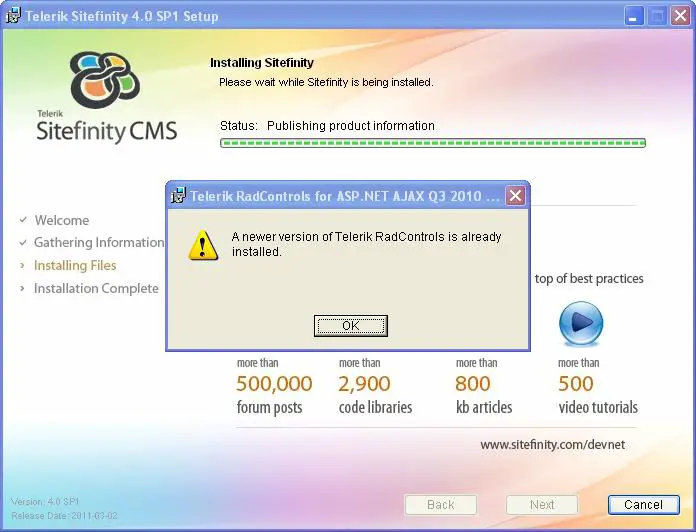Close the Telerik RadControls warning dialog
696x532 pixels.
(x=515, y=195)
